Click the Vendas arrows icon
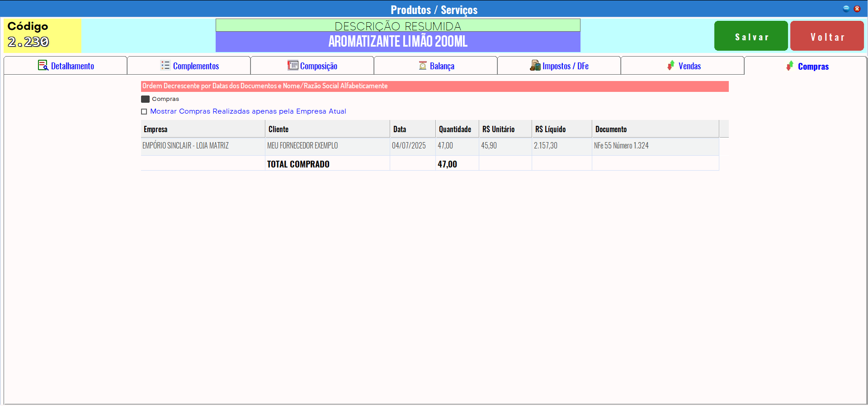 (x=671, y=66)
